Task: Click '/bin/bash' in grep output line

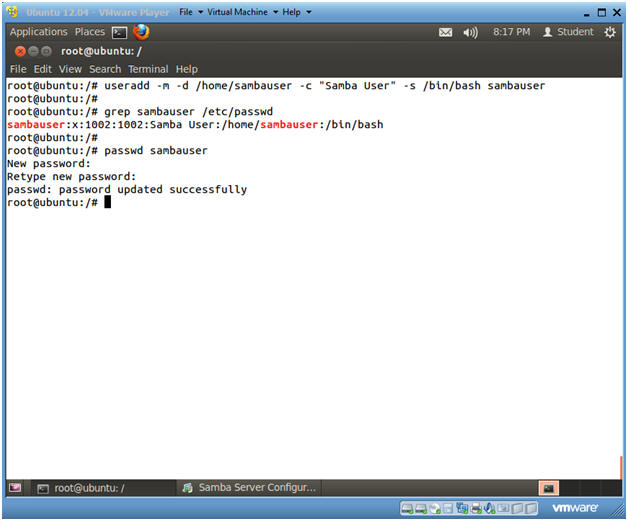Action: pos(354,125)
